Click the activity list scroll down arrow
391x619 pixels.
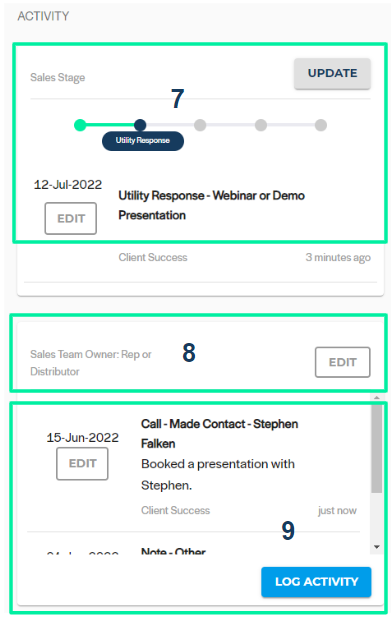(x=377, y=547)
